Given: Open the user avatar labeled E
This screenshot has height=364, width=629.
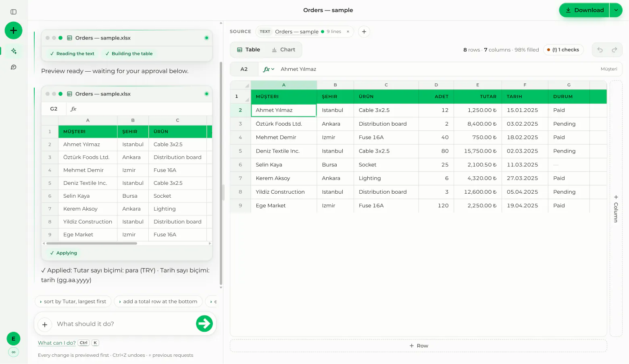Looking at the screenshot, I should (x=13, y=339).
